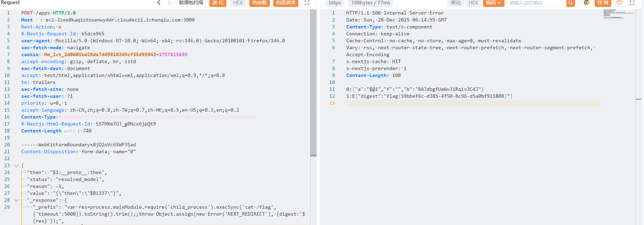Open the 详情 details button
The width and height of the screenshot is (644, 225).
603,3
